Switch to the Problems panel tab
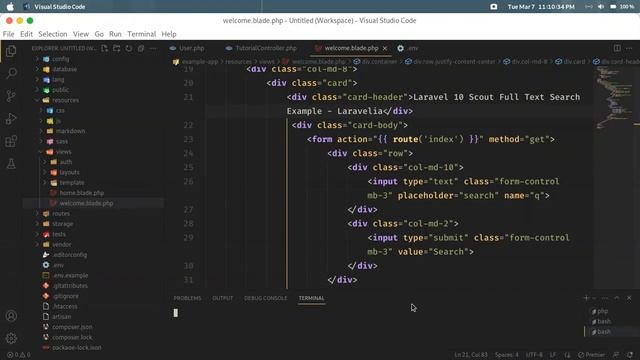The image size is (640, 360). (187, 298)
